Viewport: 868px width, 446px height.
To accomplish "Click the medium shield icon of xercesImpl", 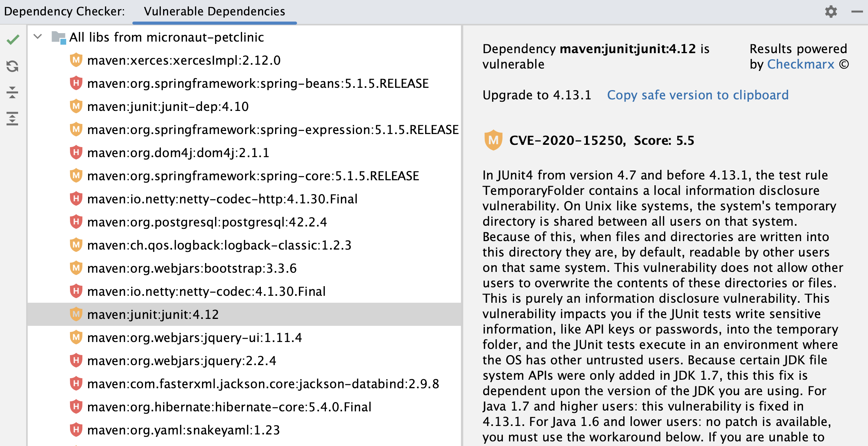I will (x=76, y=60).
